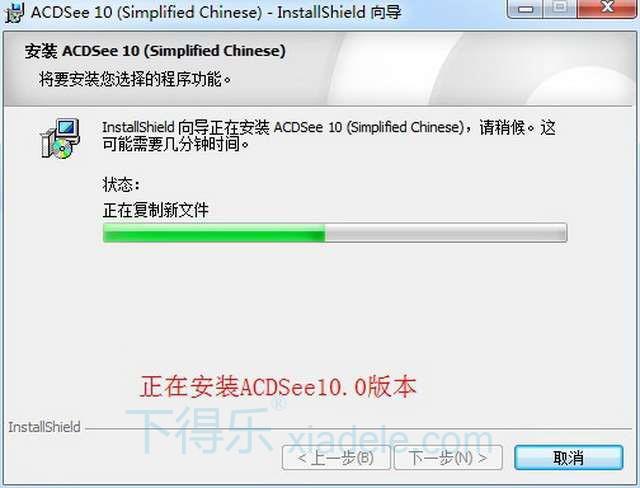Click the 下得乐 watermark logo
Viewport: 640px width, 488px height.
[x=200, y=430]
